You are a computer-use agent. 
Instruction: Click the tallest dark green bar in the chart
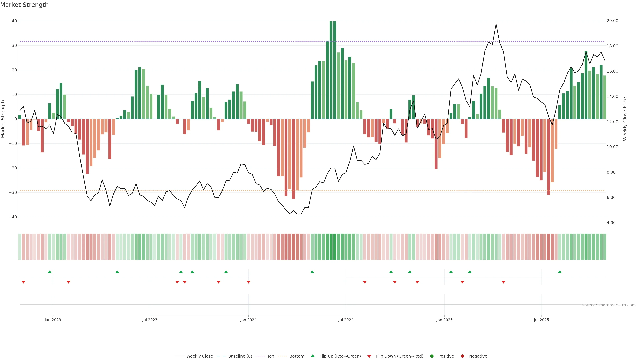coord(331,70)
